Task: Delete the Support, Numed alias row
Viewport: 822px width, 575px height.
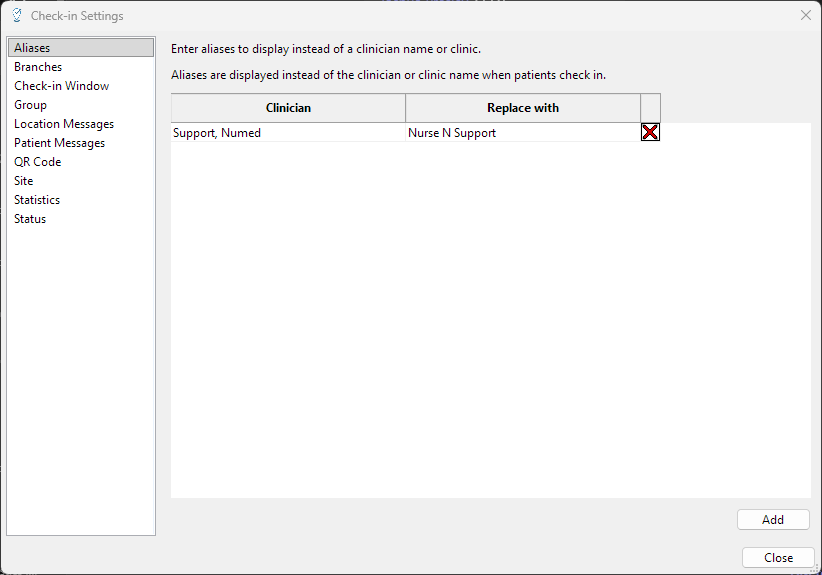Action: [650, 132]
